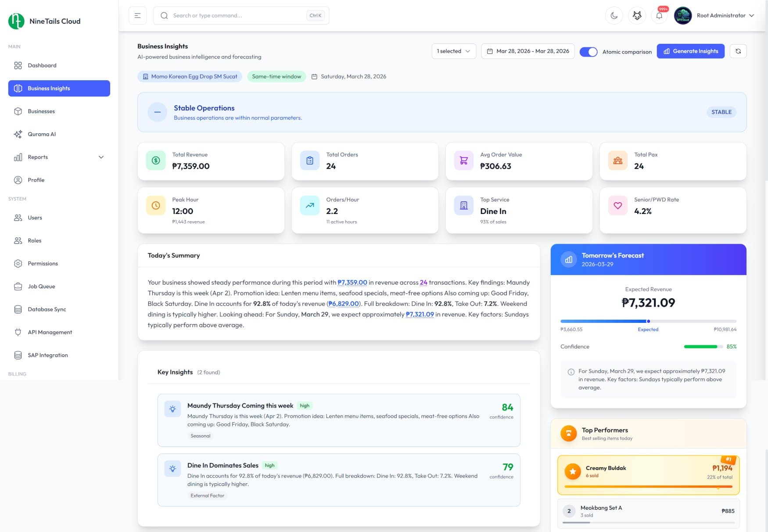The width and height of the screenshot is (768, 532).
Task: Open the Profile page
Action: coord(35,180)
